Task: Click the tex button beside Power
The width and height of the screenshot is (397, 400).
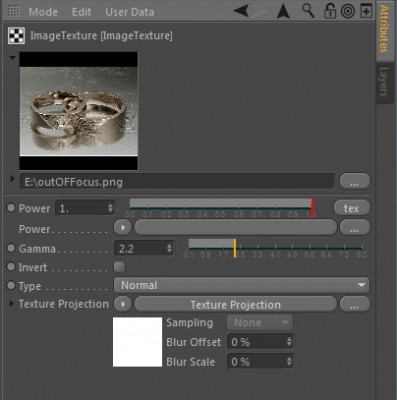Action: [x=352, y=208]
